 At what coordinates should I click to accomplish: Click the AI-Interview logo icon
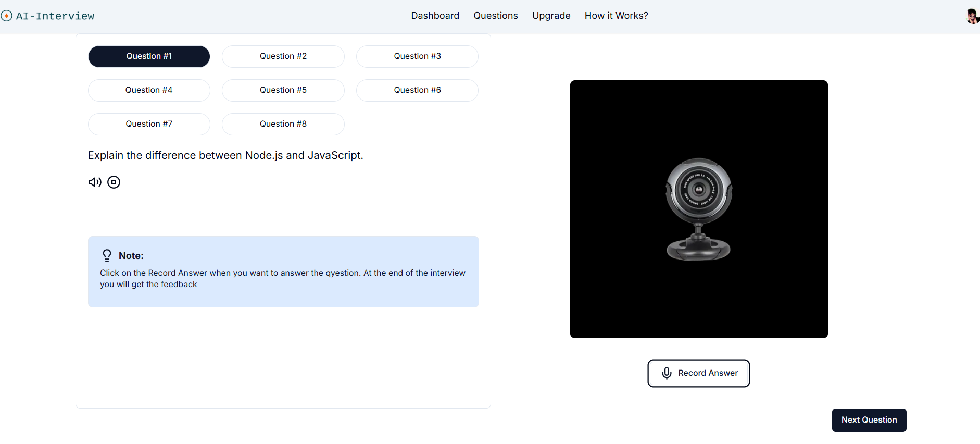tap(6, 16)
